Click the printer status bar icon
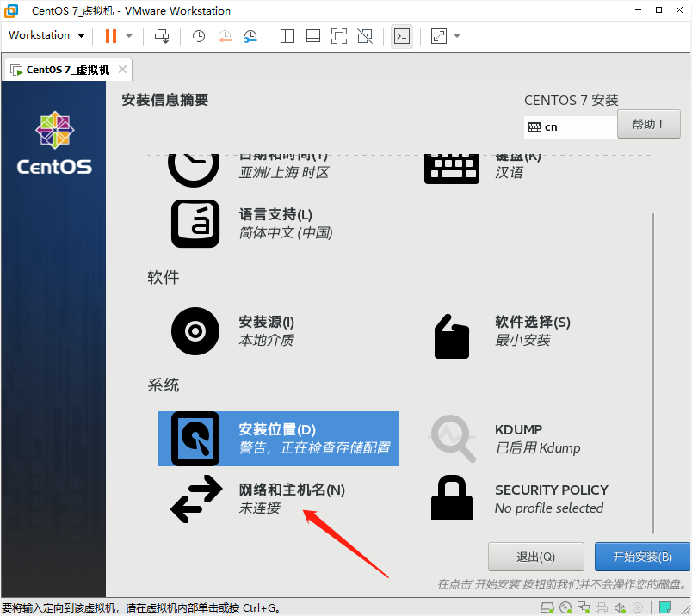Viewport: 692px width, 616px height. (601, 607)
